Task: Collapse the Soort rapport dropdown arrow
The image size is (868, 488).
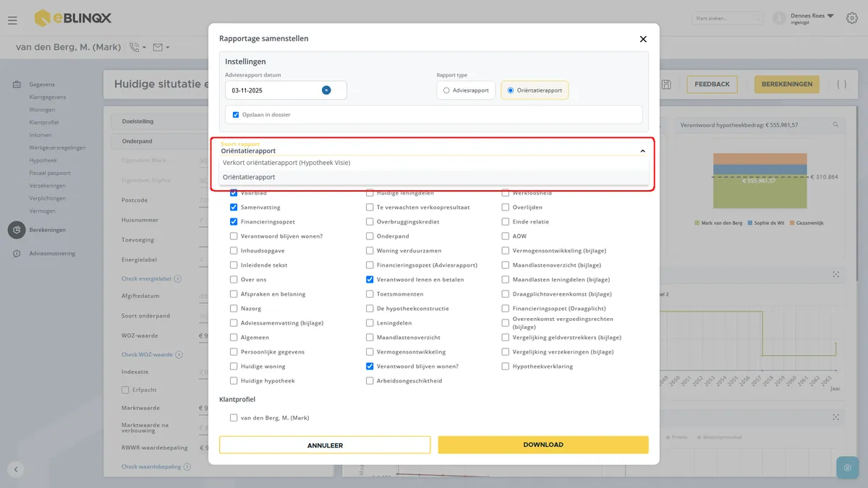Action: click(642, 151)
